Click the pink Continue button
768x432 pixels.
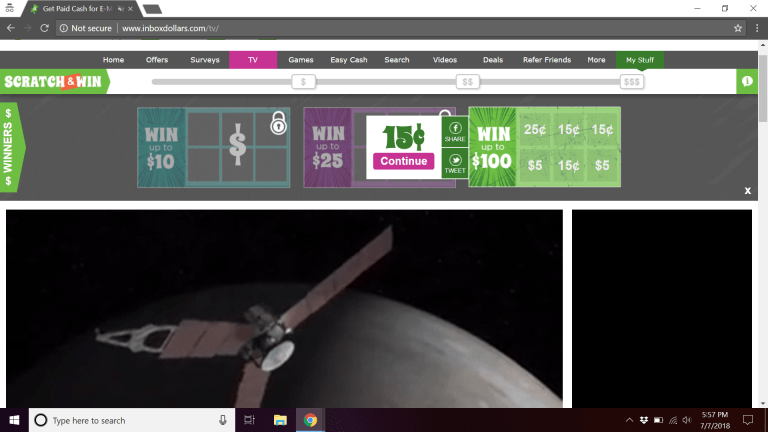404,161
